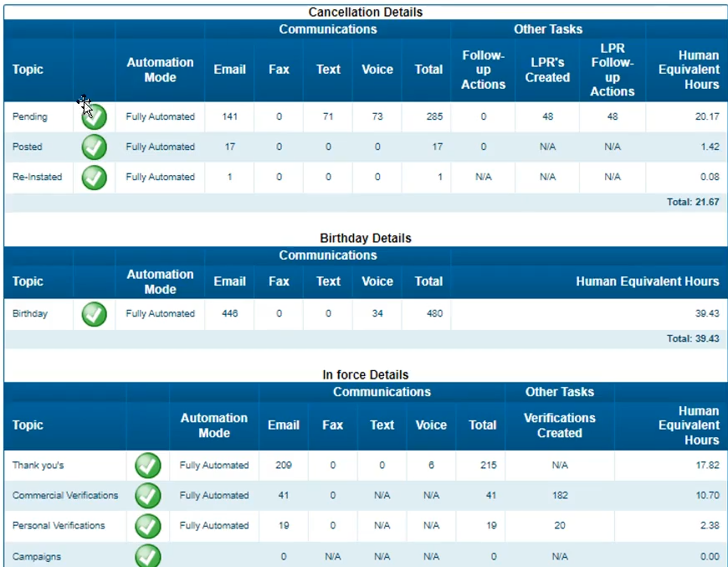Select the Commercial Verifications topic label

[65, 495]
